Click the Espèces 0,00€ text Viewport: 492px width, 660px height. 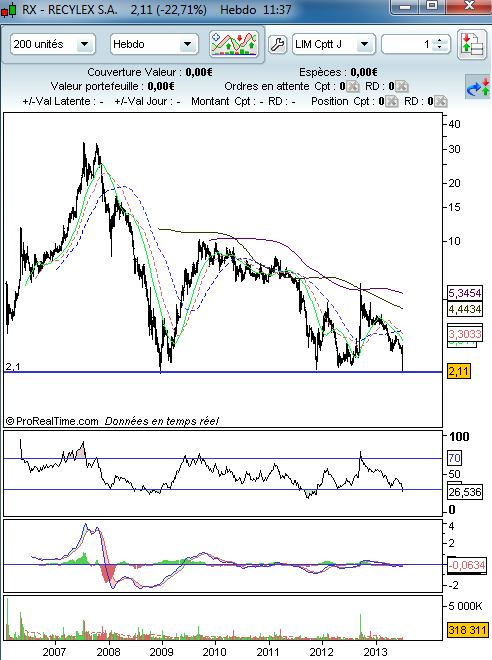pos(338,72)
